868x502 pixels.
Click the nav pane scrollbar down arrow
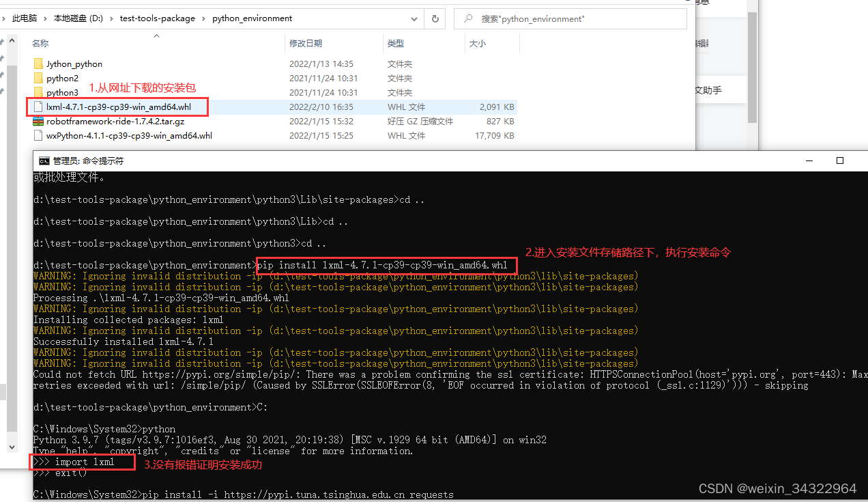pyautogui.click(x=11, y=447)
